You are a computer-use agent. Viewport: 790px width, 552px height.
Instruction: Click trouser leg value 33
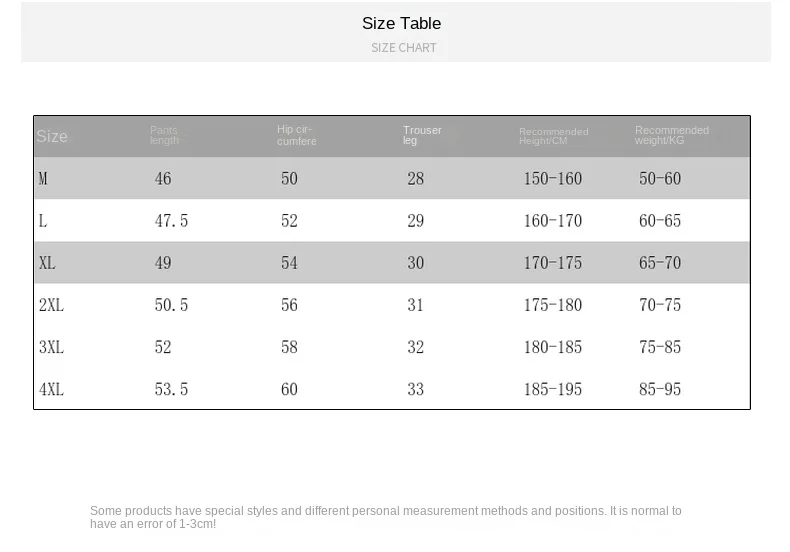(x=416, y=389)
